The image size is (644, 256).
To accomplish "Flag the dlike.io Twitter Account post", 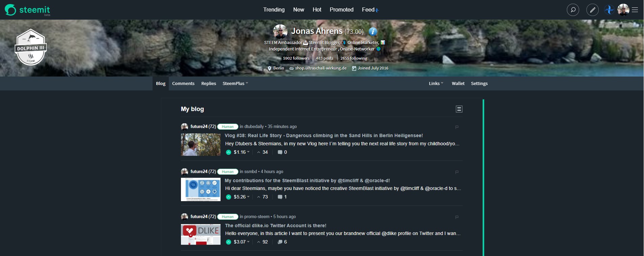I will point(457,217).
